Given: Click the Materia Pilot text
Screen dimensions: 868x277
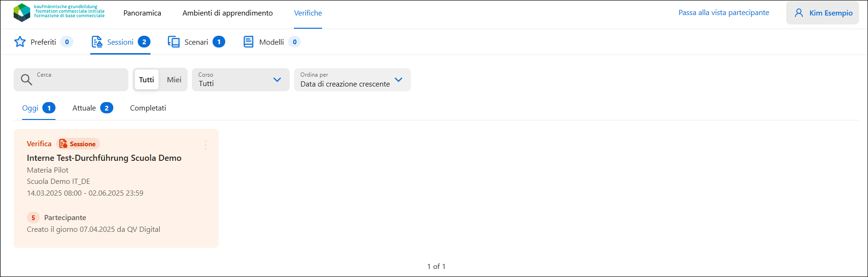Looking at the screenshot, I should (47, 170).
